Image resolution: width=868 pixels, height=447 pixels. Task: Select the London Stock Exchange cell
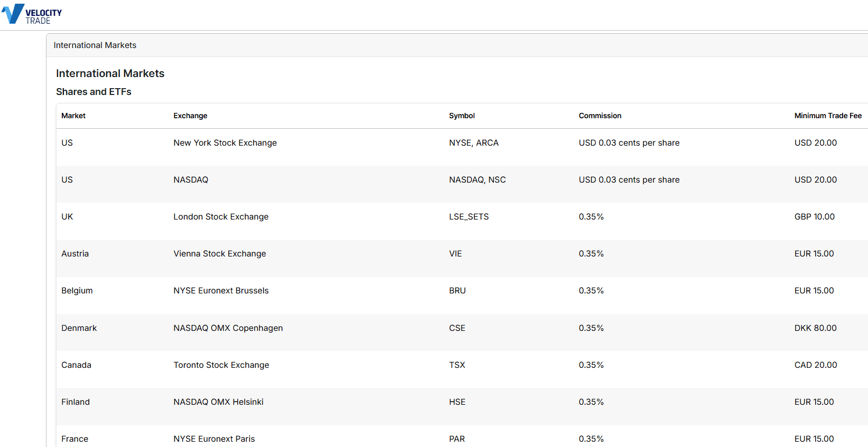pos(221,217)
